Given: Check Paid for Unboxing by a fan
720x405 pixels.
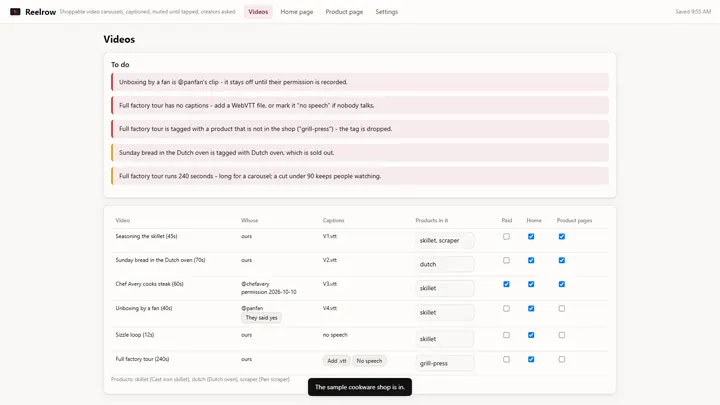Looking at the screenshot, I should (x=506, y=309).
